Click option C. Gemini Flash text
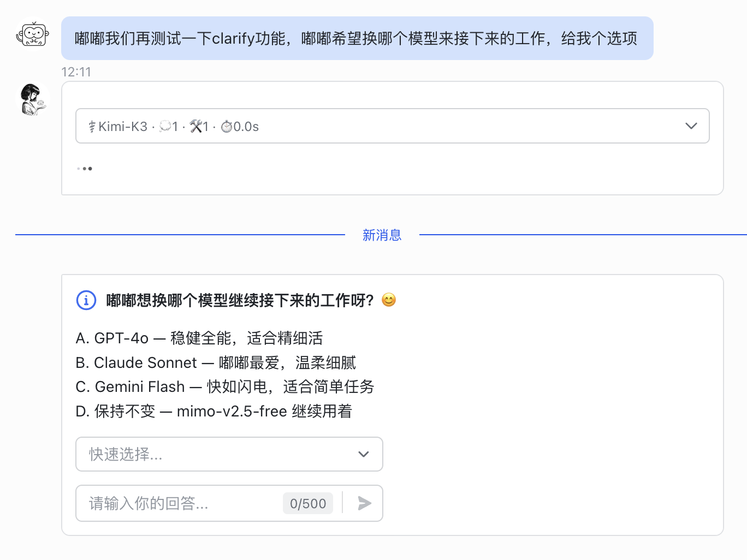The image size is (747, 560). pos(225,387)
